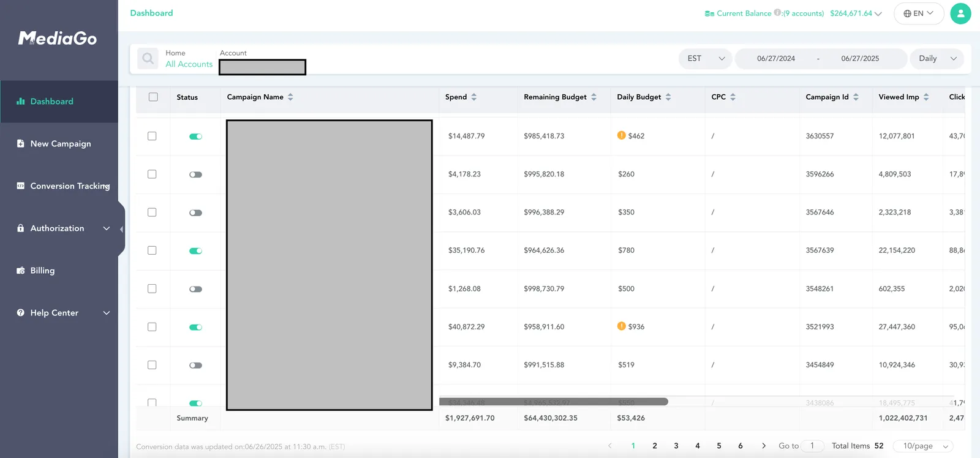Screen dimensions: 980x458
Task: Click the Billing wallet icon
Action: 21,270
